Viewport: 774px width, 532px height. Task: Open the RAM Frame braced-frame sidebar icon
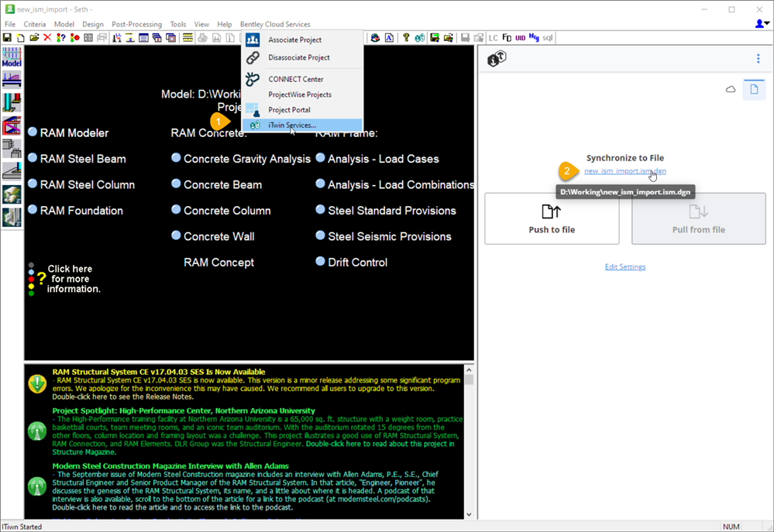[x=12, y=125]
